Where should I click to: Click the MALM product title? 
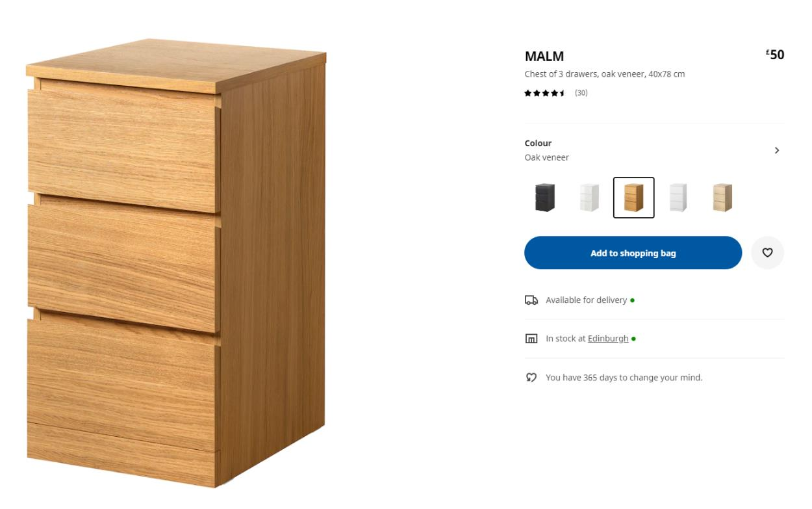coord(544,57)
